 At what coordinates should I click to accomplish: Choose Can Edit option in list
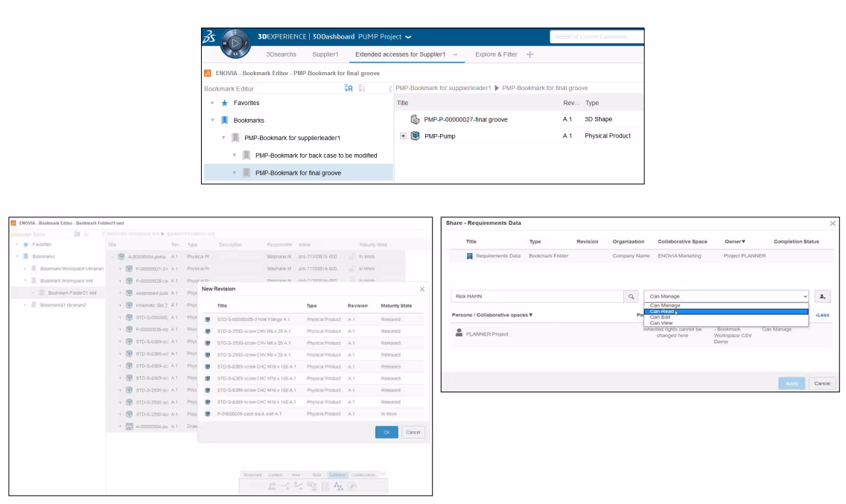coord(726,317)
